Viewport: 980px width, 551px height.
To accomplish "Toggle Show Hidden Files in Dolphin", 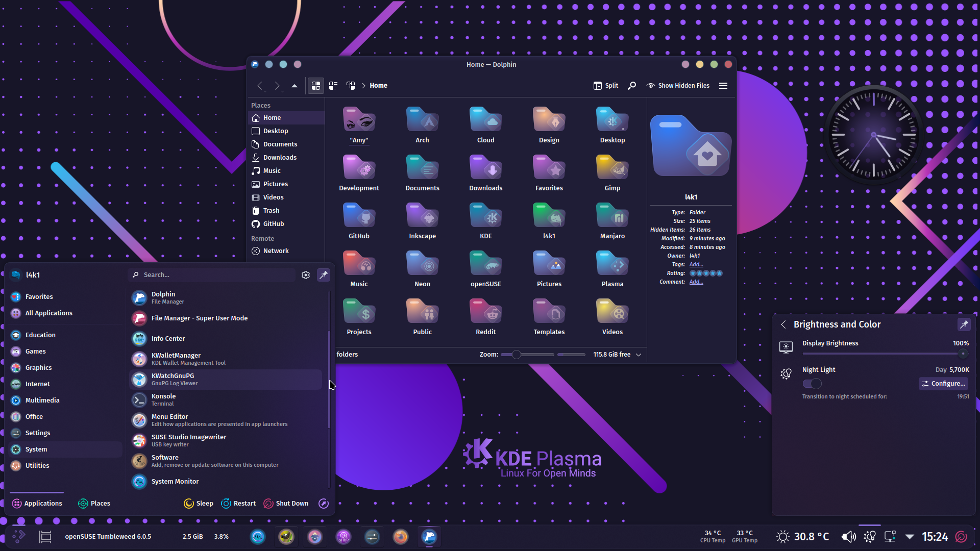I will pos(678,86).
